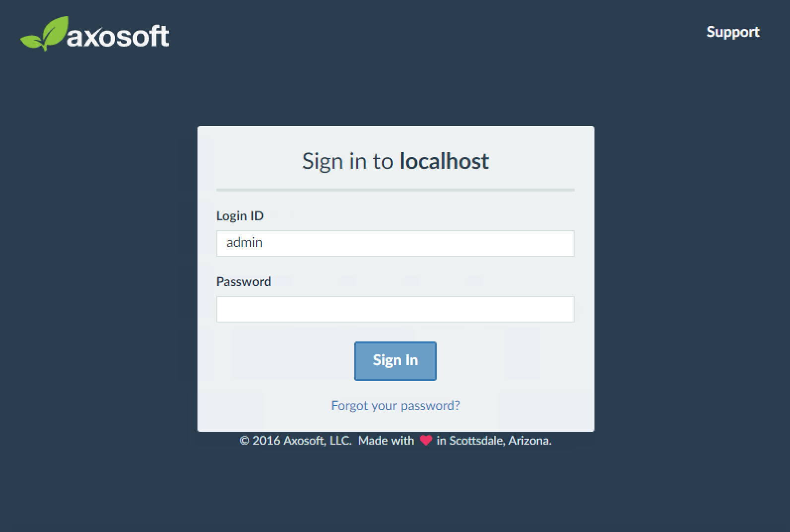Click the Forgot your password link

pos(395,405)
